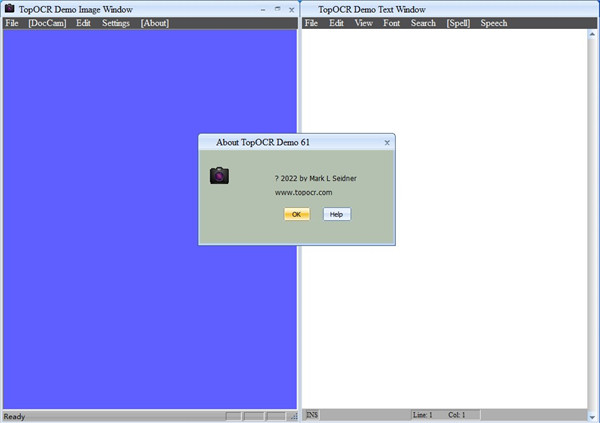This screenshot has width=600, height=423.
Task: Open Edit menu in Image Window
Action: 83,23
